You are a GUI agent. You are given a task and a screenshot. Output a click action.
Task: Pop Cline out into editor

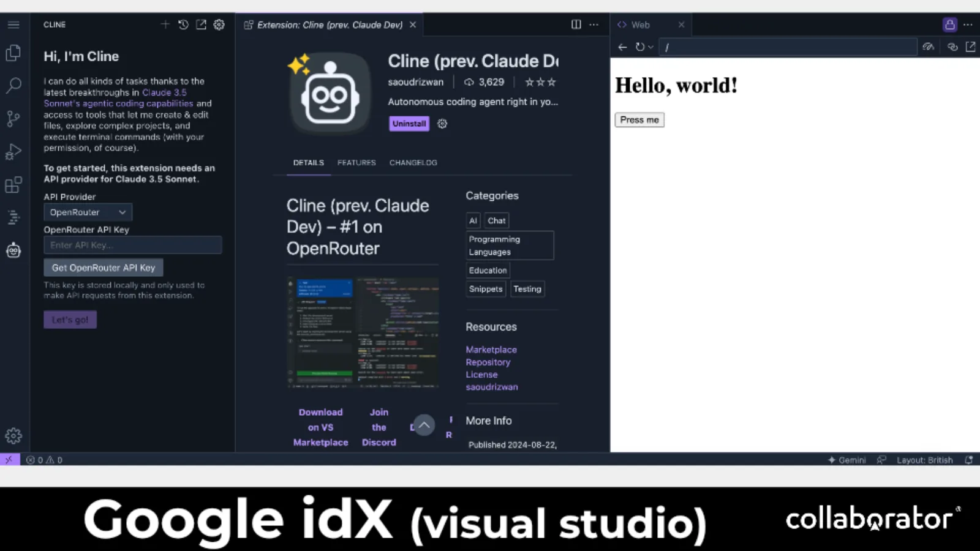click(x=201, y=24)
